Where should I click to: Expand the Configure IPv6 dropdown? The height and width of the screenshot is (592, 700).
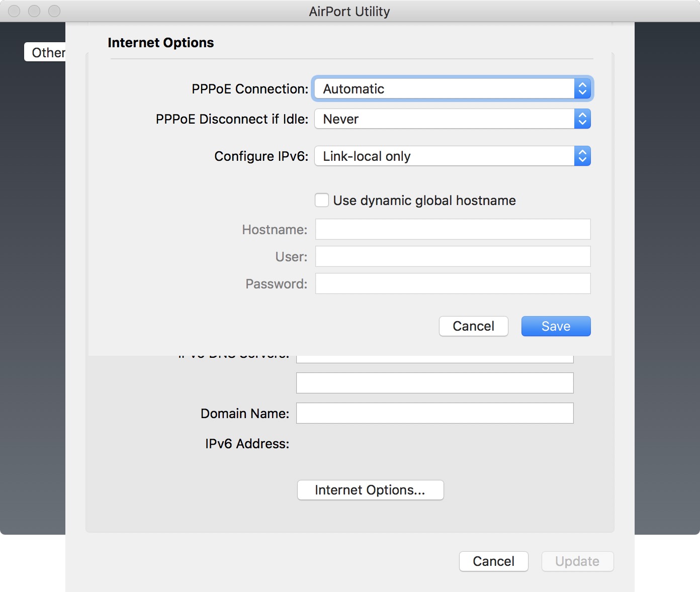click(453, 156)
